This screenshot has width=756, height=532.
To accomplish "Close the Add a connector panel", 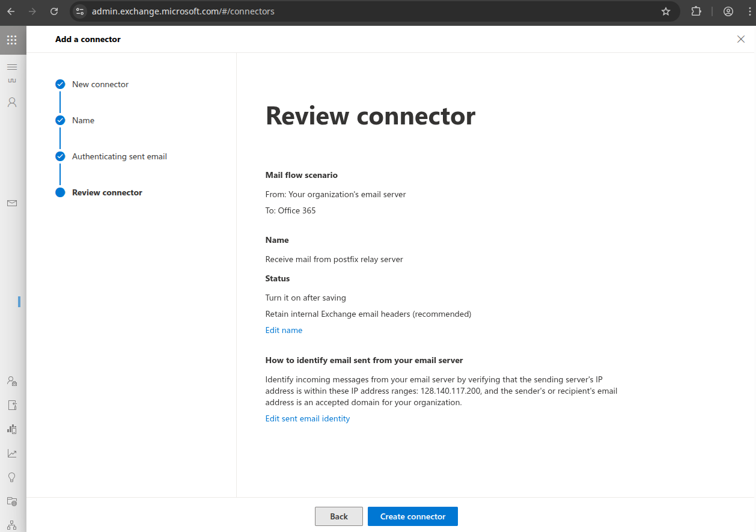I will [x=740, y=39].
